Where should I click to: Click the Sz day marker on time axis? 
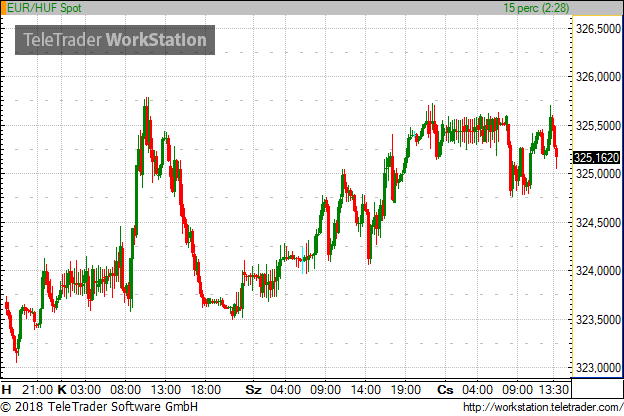254,389
